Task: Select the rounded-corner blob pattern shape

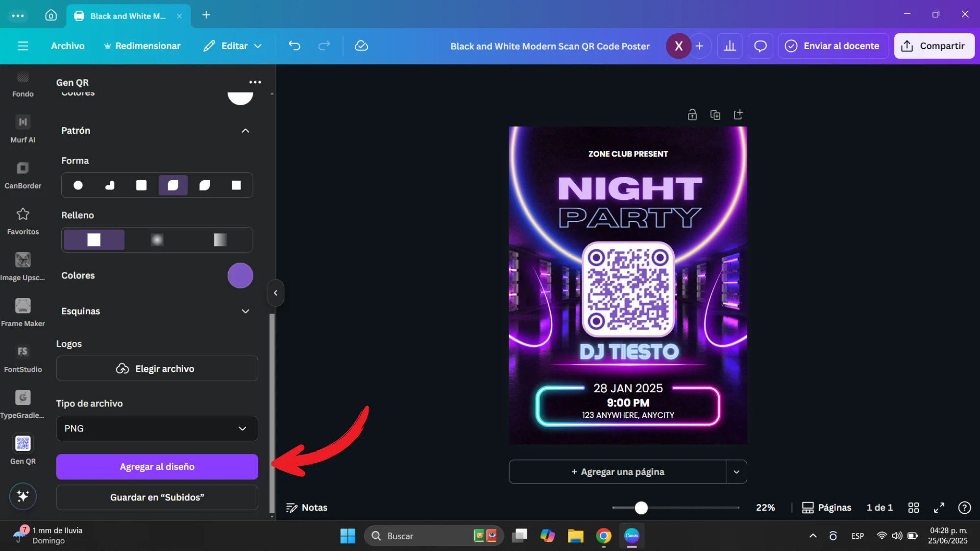Action: (x=110, y=185)
